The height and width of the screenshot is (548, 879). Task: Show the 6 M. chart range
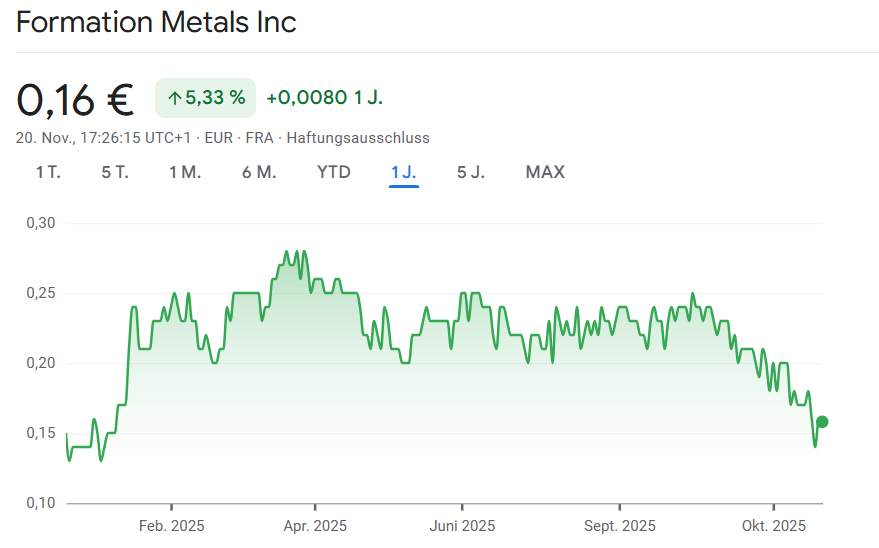[259, 172]
